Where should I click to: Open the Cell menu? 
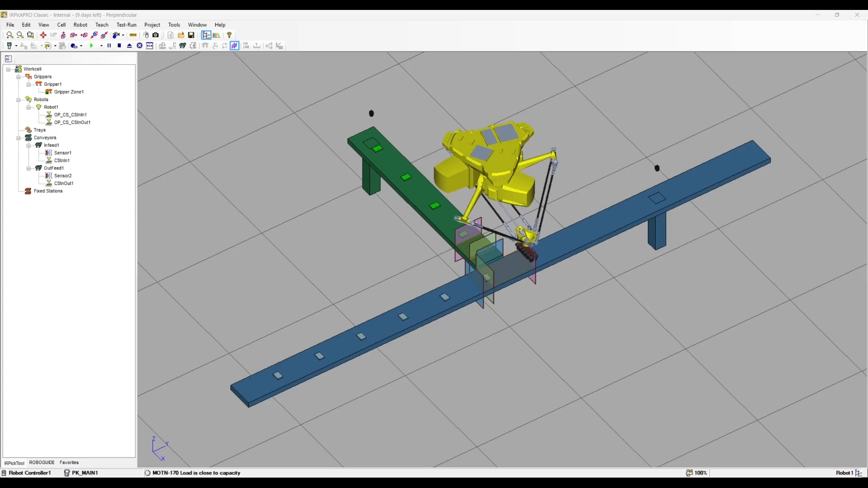(61, 25)
